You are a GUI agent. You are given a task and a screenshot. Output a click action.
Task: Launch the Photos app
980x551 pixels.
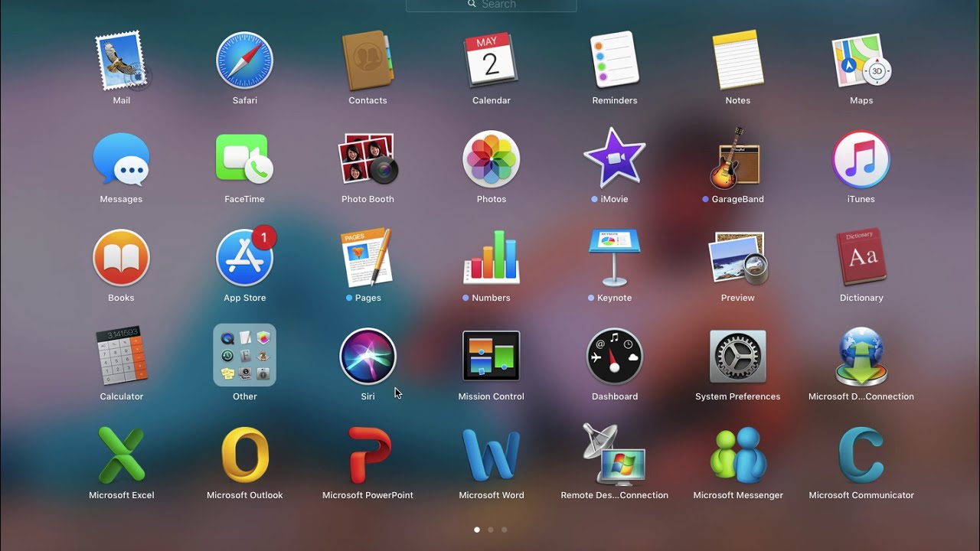click(491, 159)
